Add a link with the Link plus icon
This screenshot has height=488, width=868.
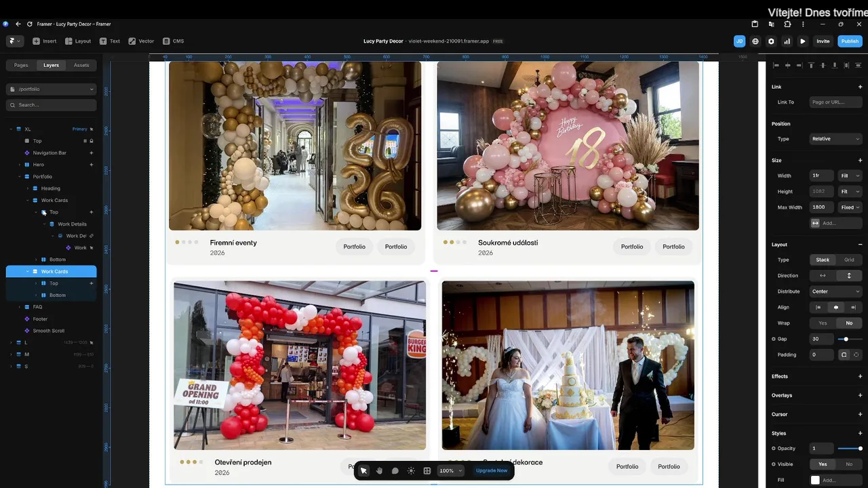pos(860,87)
